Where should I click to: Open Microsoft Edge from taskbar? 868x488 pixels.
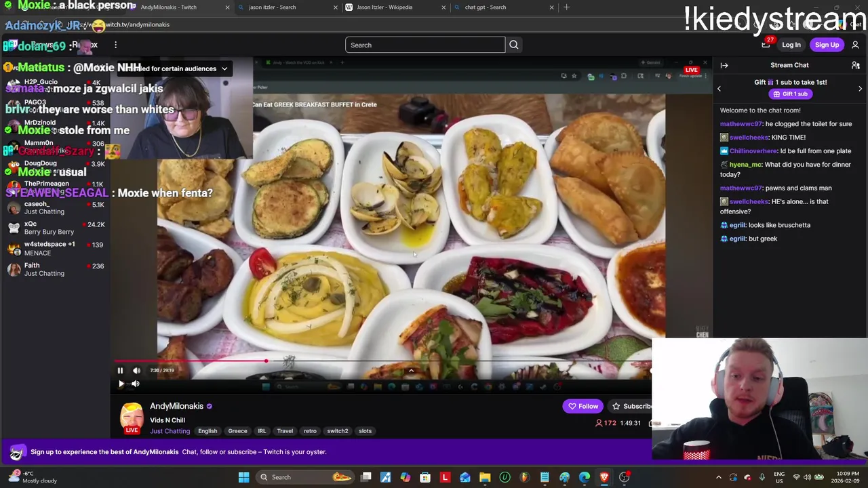[x=585, y=477]
